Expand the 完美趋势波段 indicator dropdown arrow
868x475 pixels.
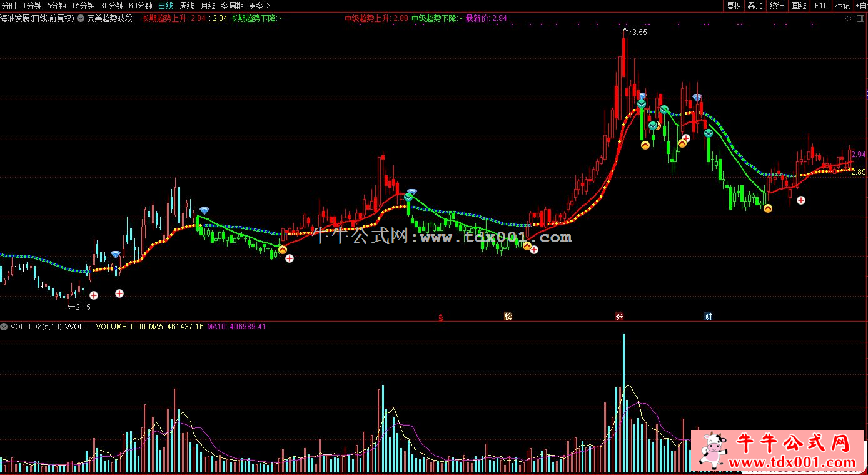click(81, 18)
